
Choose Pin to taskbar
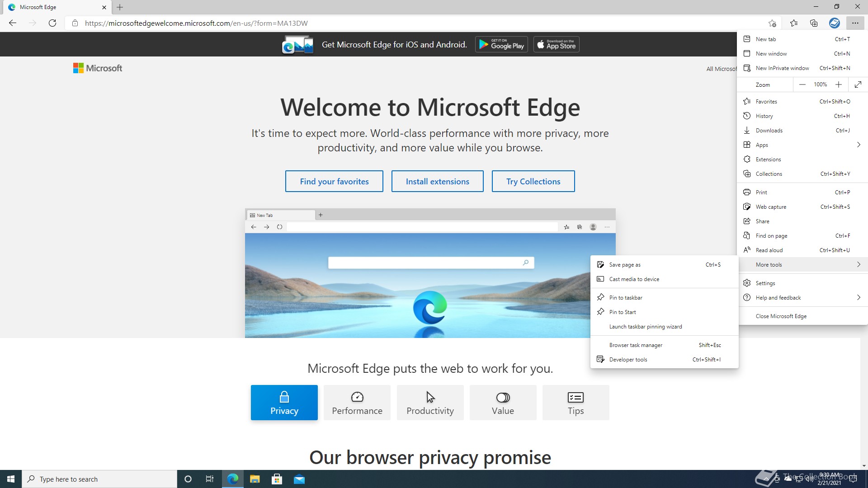(664, 298)
